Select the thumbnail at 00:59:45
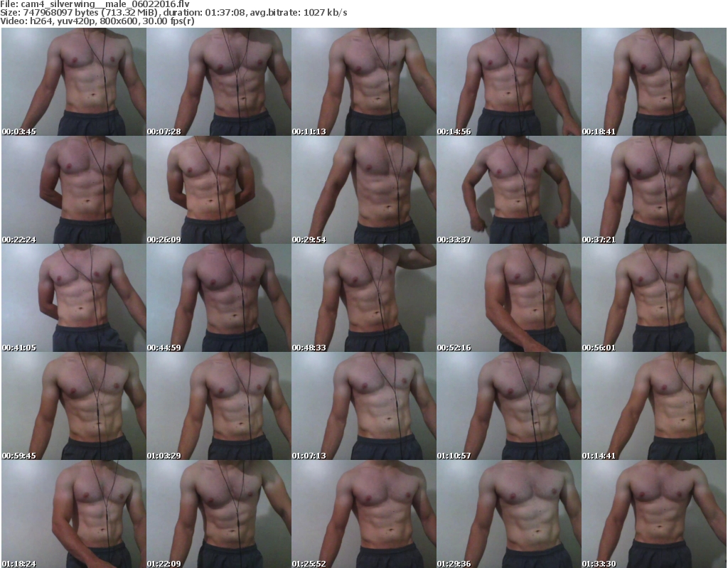This screenshot has height=568, width=728. 74,406
